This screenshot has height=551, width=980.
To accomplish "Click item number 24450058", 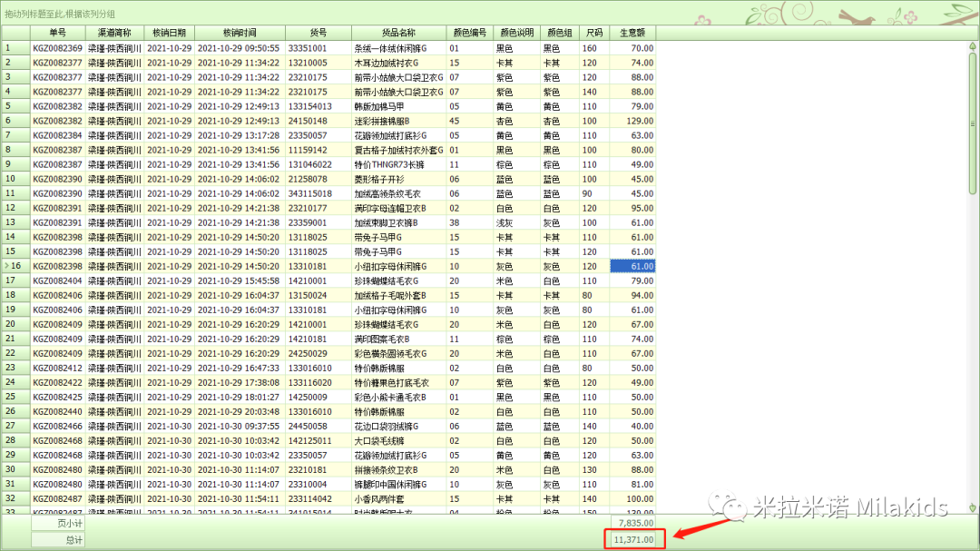I will (x=318, y=427).
